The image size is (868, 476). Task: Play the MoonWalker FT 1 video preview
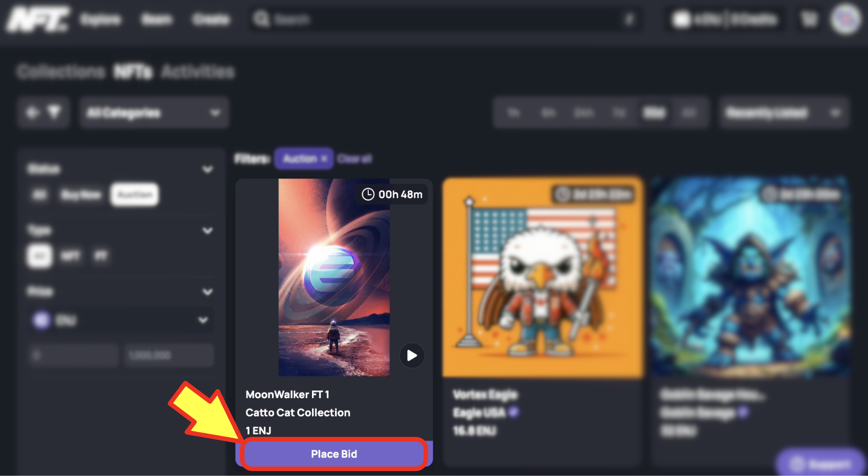pyautogui.click(x=411, y=355)
